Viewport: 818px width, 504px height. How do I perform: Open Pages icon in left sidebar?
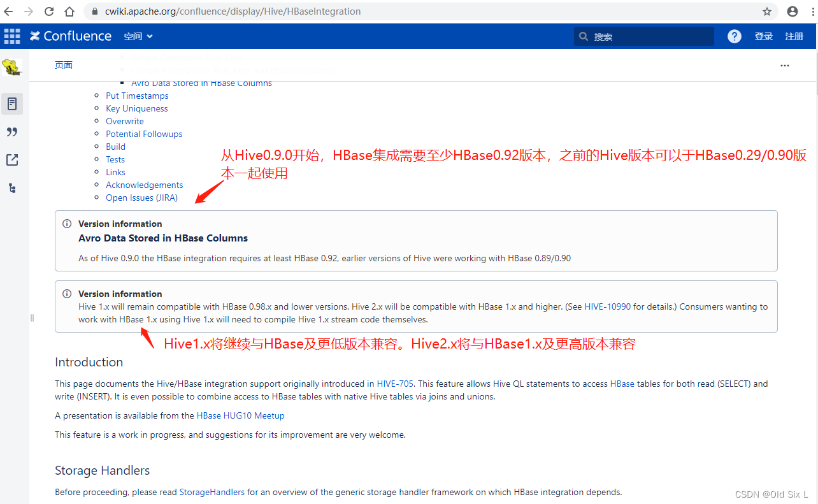12,104
